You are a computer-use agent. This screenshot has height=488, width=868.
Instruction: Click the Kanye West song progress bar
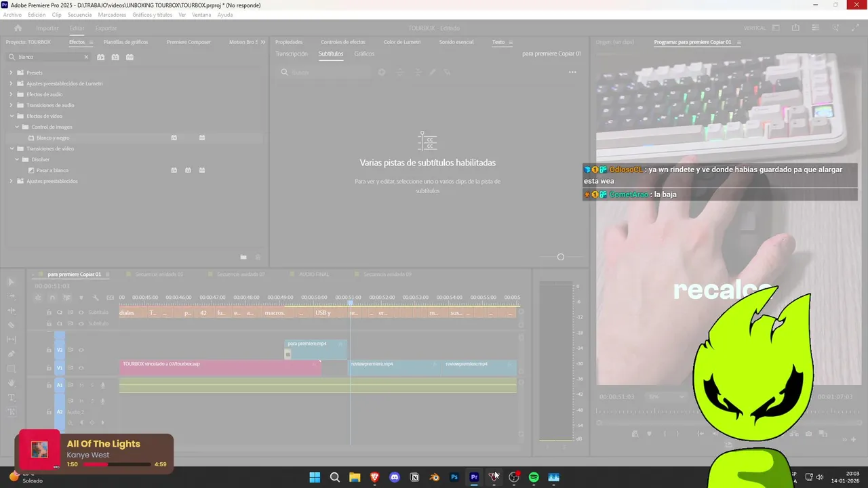pyautogui.click(x=117, y=464)
